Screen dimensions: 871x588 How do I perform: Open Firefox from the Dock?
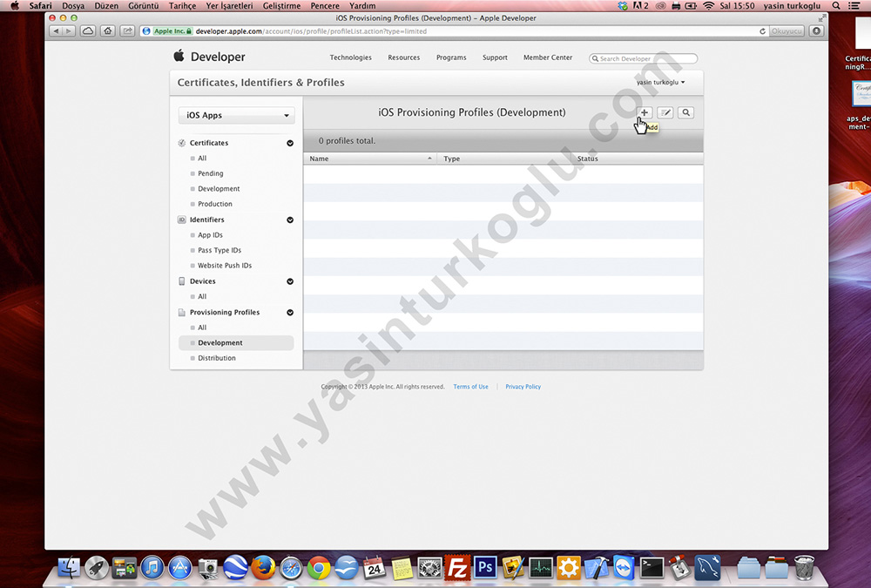(x=263, y=568)
